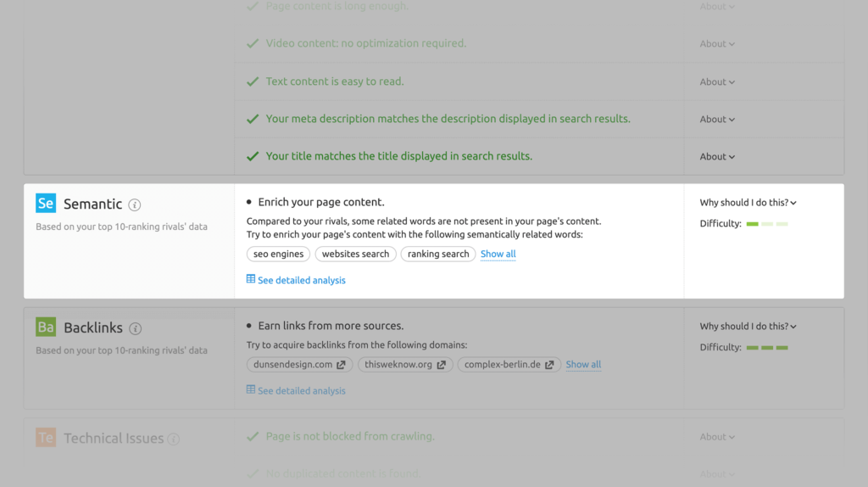Viewport: 868px width, 487px height.
Task: Click the blue Se Semantic icon
Action: [46, 204]
